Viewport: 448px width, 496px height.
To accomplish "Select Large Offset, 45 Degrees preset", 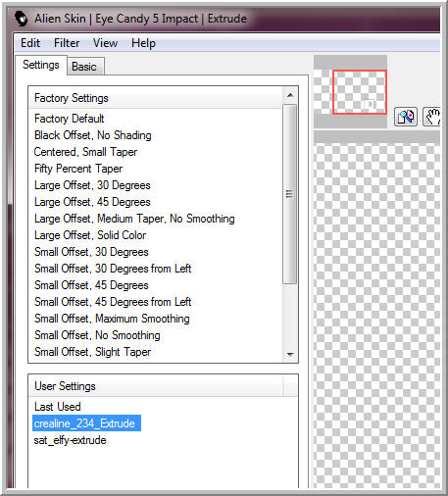I will tap(92, 202).
